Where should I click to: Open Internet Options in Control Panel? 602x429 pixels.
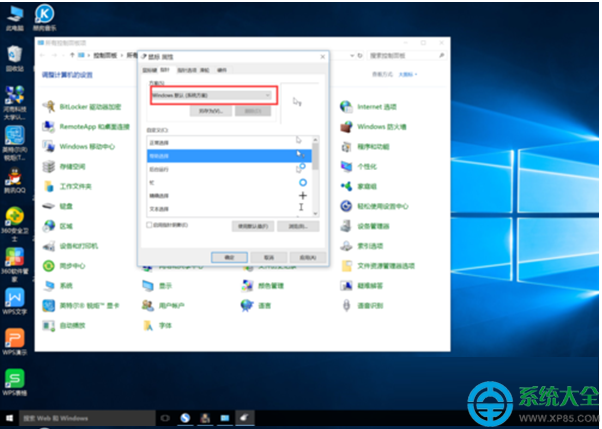click(369, 107)
